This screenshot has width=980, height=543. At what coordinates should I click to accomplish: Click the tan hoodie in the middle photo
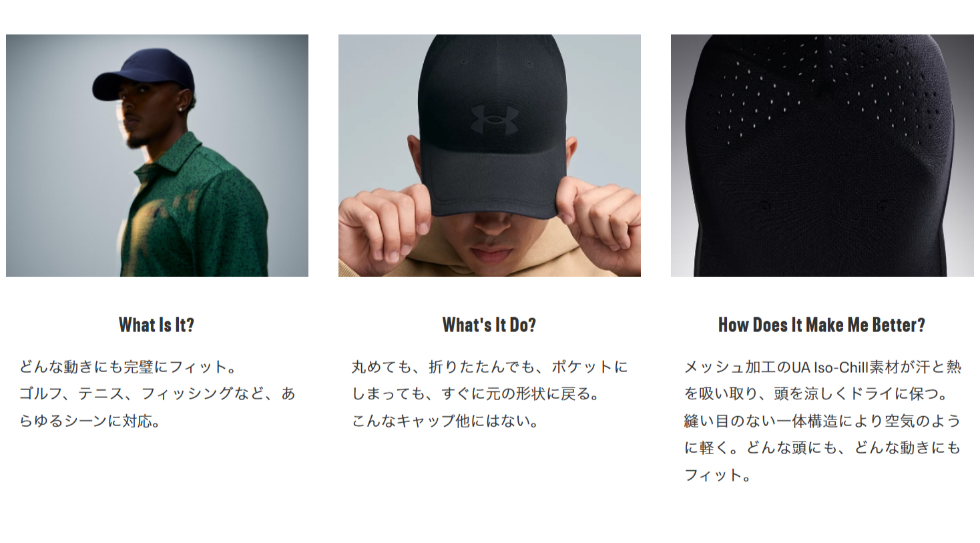491,257
